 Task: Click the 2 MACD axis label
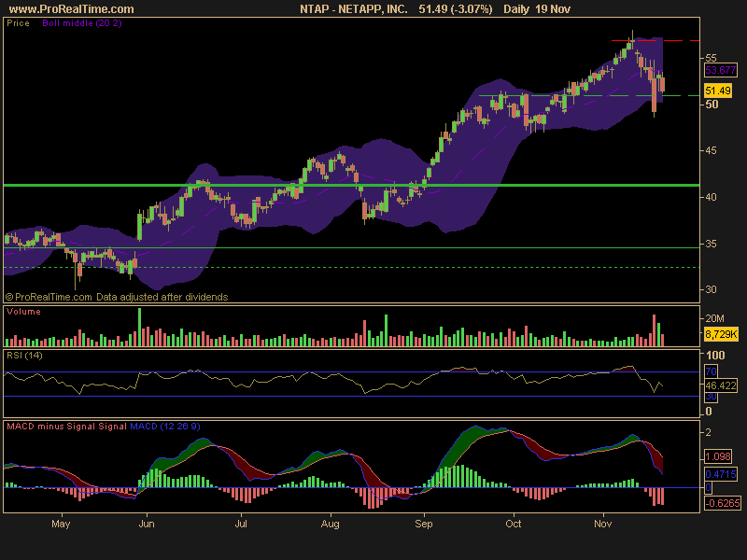(709, 432)
